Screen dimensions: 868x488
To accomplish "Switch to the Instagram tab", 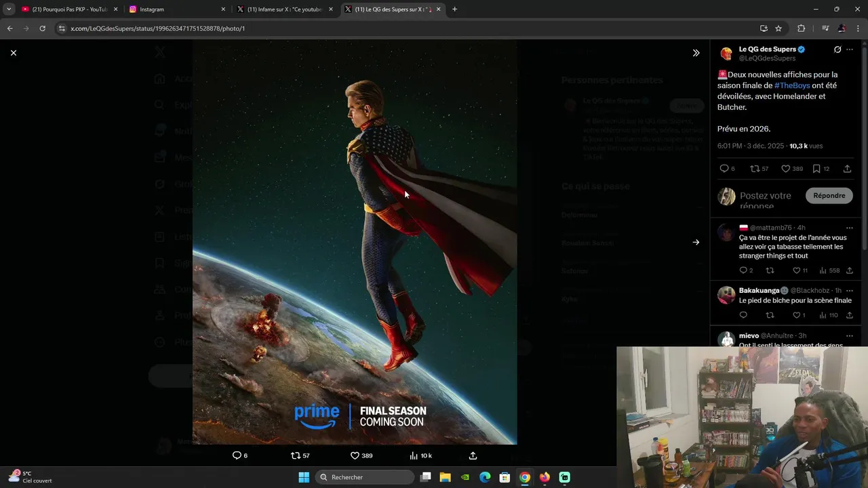I will tap(176, 9).
